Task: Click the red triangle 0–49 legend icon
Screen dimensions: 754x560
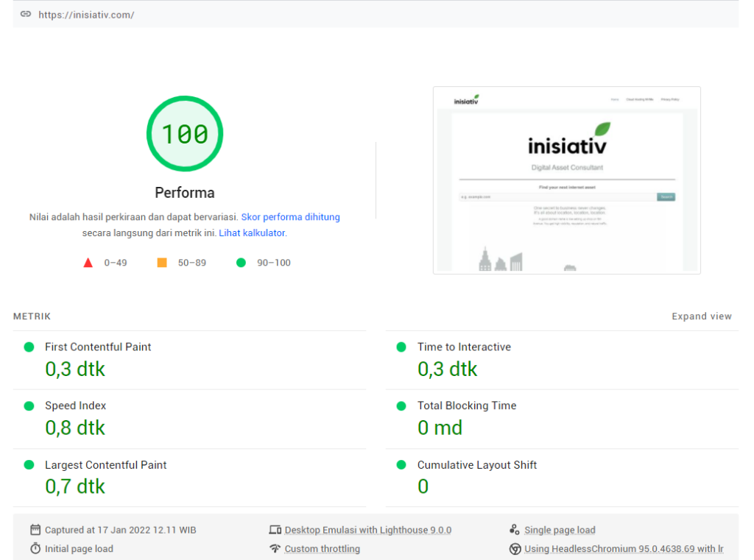Action: (x=88, y=263)
